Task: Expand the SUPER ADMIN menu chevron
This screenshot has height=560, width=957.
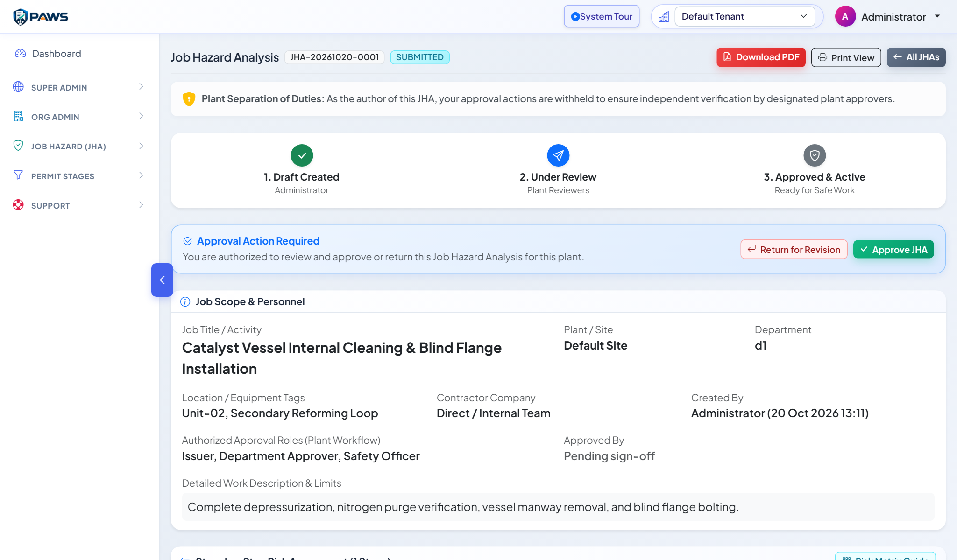Action: tap(141, 87)
